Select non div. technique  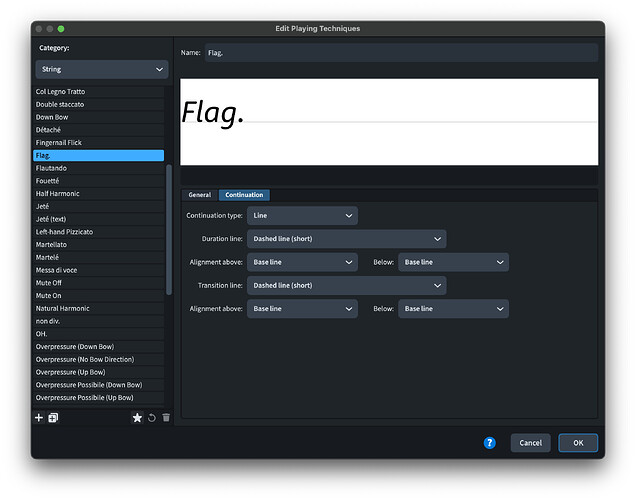(99, 321)
